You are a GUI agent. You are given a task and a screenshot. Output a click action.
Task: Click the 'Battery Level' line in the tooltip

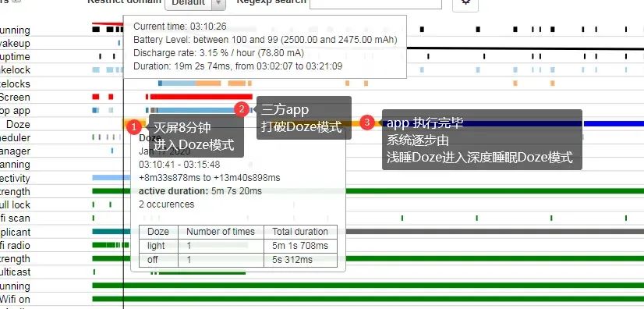pos(265,40)
